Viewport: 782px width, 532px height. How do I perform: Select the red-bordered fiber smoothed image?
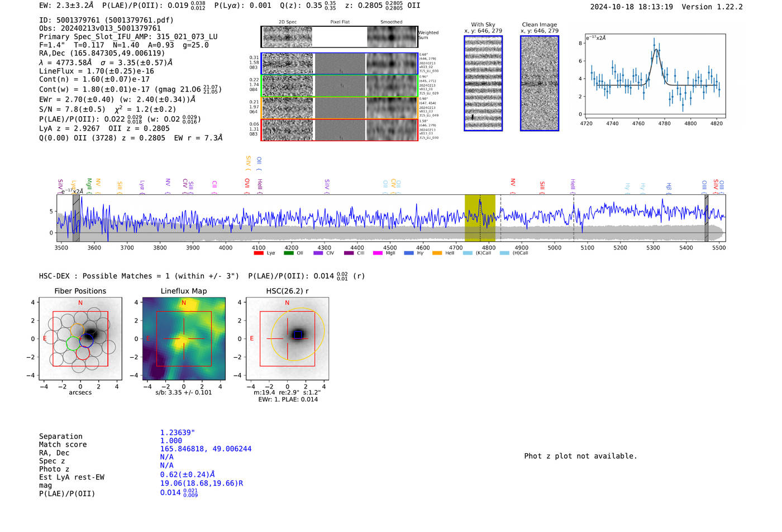tap(392, 130)
